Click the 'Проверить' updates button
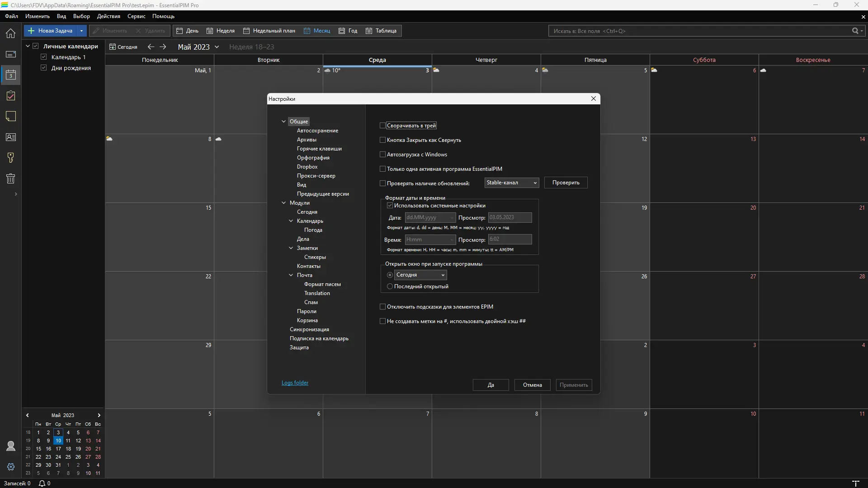868x488 pixels. (x=566, y=183)
